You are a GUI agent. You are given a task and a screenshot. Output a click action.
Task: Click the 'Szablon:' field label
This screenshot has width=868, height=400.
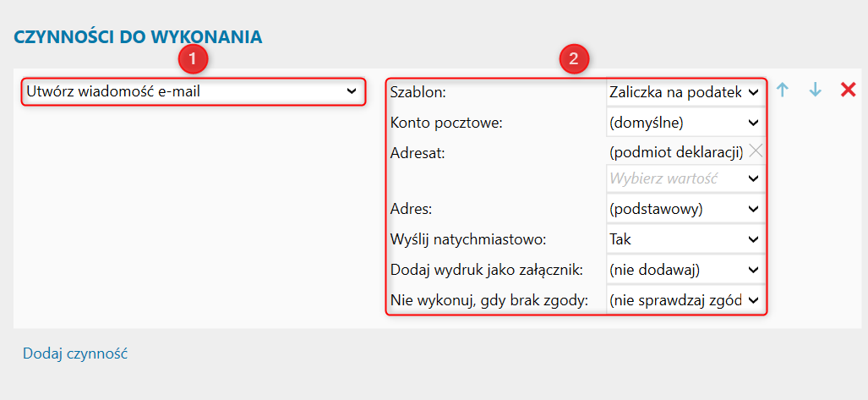tap(418, 91)
